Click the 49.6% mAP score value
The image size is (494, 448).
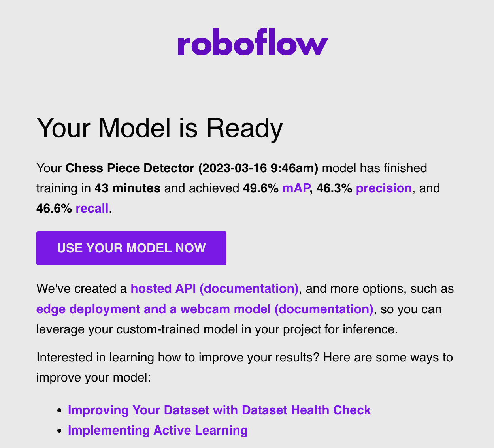pos(261,188)
